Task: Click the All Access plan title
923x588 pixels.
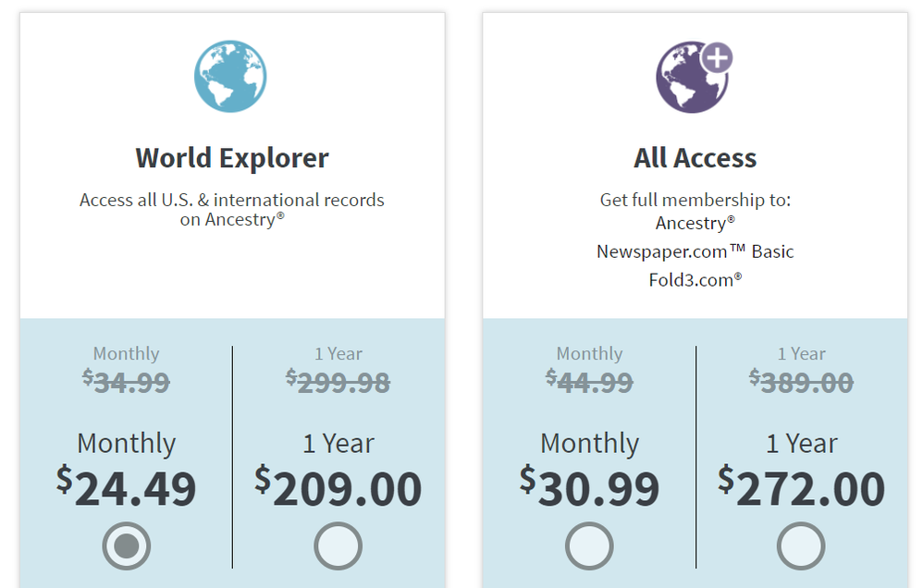Action: [x=694, y=157]
